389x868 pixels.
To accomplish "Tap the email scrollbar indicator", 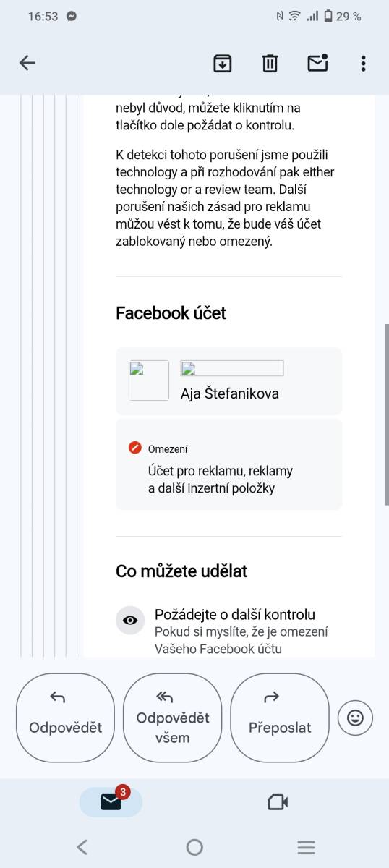I will pos(387,414).
